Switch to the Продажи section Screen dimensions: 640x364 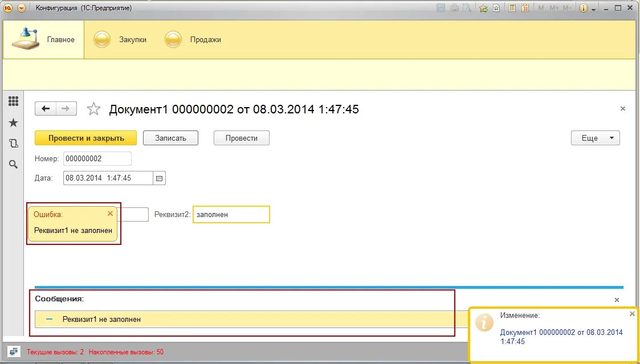[193, 39]
